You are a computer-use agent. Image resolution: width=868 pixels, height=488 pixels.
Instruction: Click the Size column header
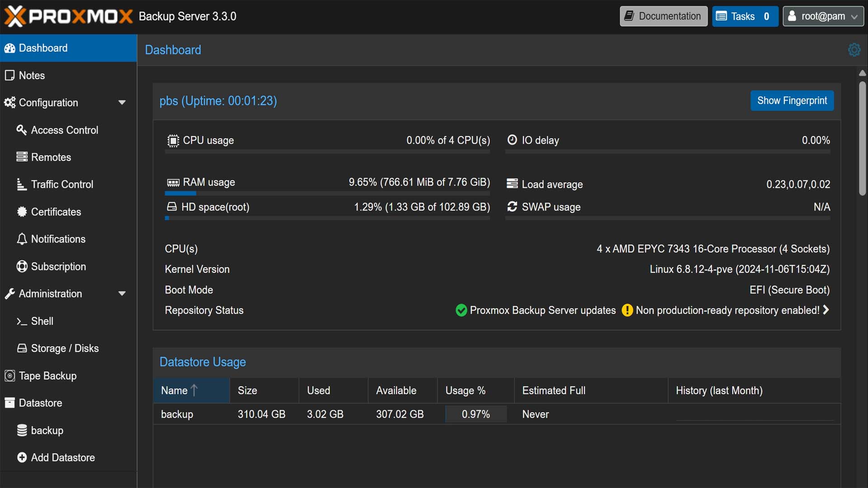[264, 390]
